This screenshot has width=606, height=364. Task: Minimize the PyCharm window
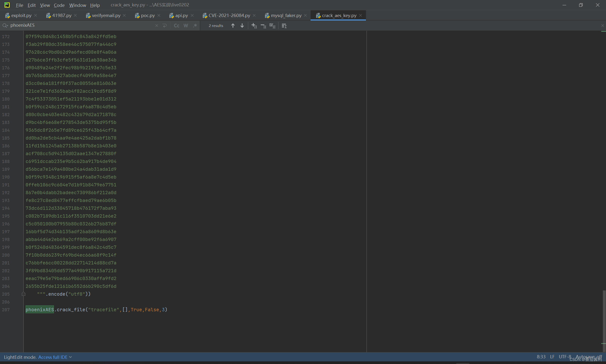pos(564,5)
